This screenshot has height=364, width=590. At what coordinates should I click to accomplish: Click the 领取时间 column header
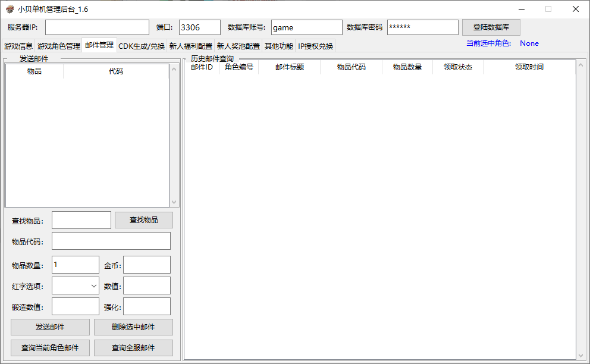[x=529, y=67]
